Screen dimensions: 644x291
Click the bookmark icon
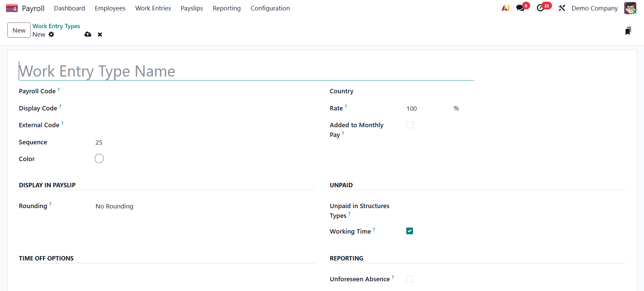(628, 31)
